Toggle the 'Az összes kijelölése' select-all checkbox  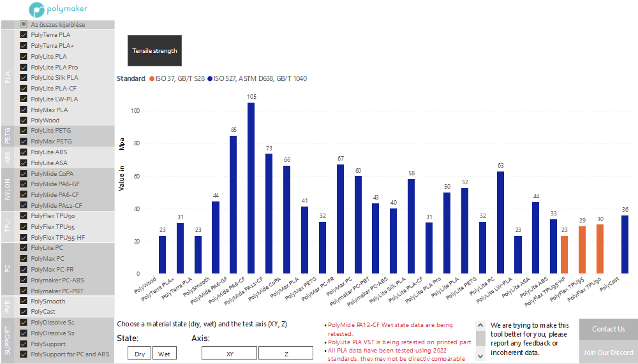click(24, 24)
